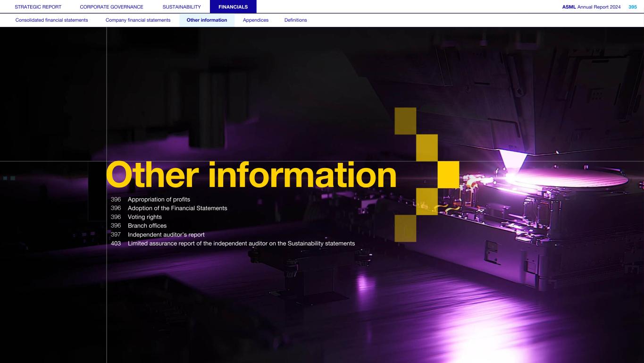
Task: Click the page number 395 in header
Action: [x=632, y=7]
